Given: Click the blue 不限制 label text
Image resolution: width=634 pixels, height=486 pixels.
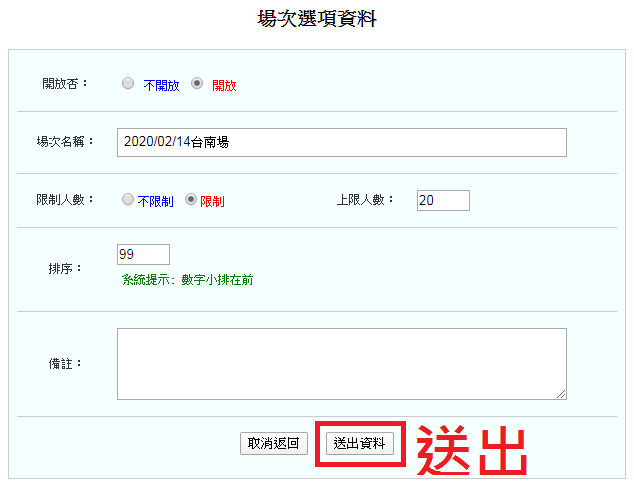Looking at the screenshot, I should pos(155,201).
